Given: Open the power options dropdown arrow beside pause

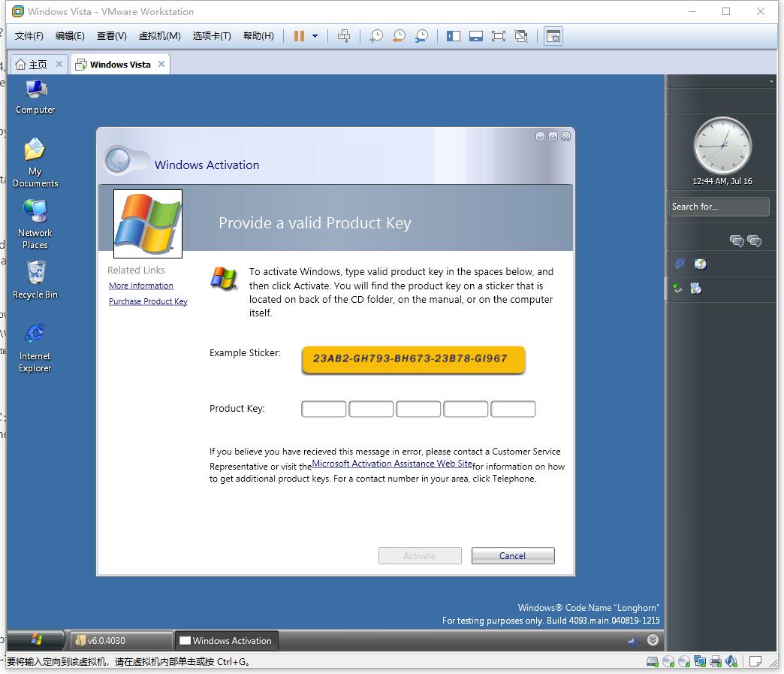Looking at the screenshot, I should [315, 36].
